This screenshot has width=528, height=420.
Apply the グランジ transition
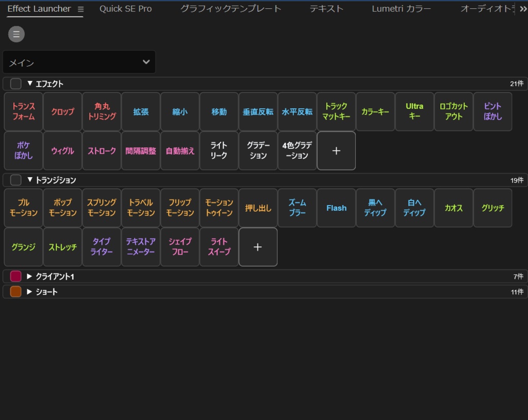(x=24, y=247)
